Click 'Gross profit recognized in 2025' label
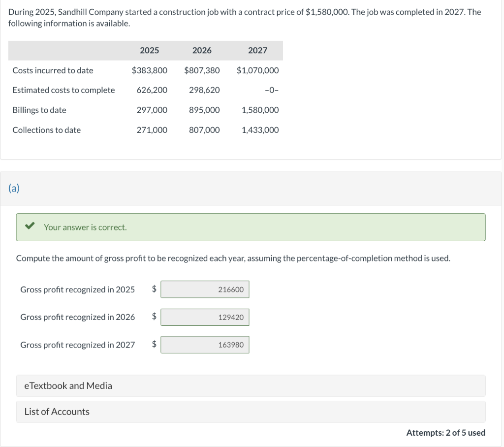Screen dimensions: 504x447 77,290
